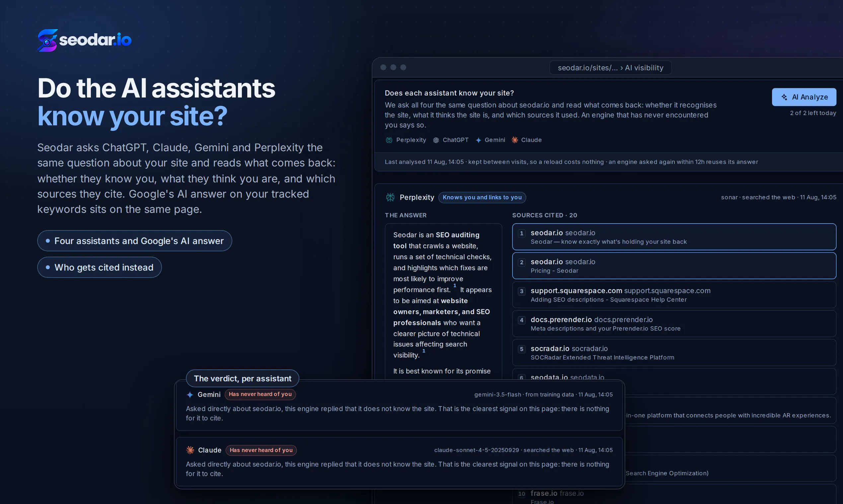Click the seodar.io wordmark text
The image size is (843, 504).
95,40
